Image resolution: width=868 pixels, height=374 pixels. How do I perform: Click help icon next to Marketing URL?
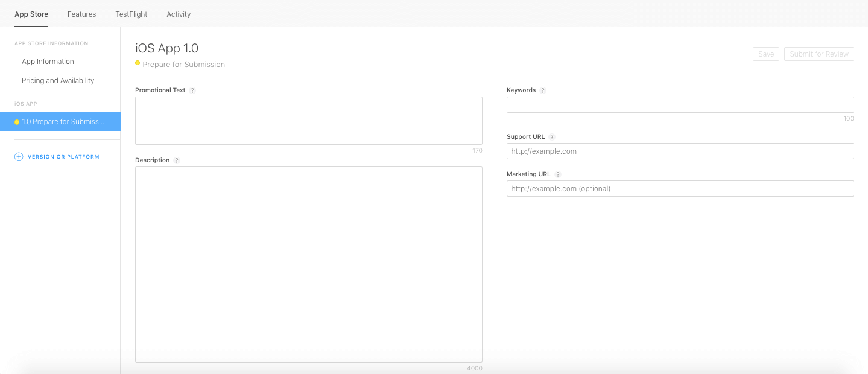(x=558, y=174)
